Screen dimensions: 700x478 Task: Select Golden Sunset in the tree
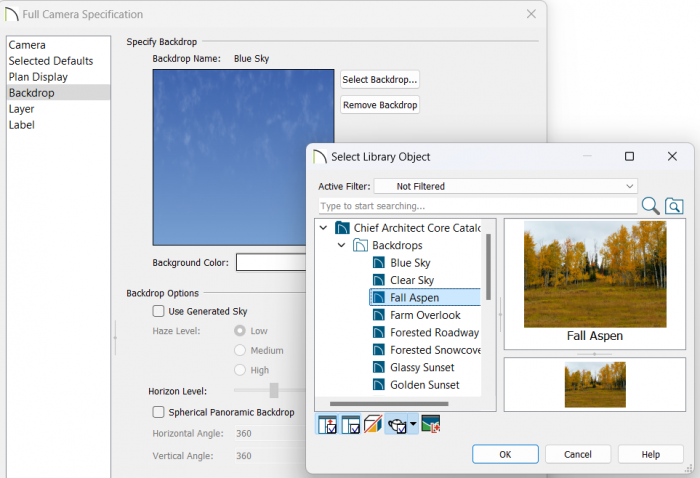(425, 384)
